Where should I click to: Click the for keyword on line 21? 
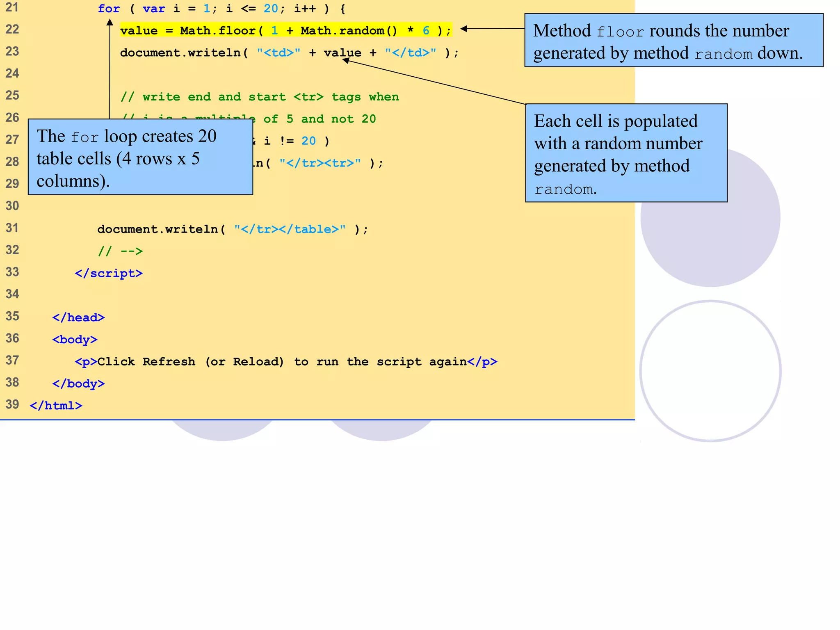click(x=109, y=9)
